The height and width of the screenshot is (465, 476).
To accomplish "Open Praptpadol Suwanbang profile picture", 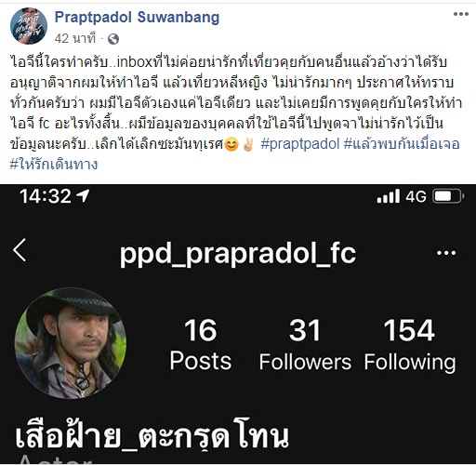I will tap(29, 26).
